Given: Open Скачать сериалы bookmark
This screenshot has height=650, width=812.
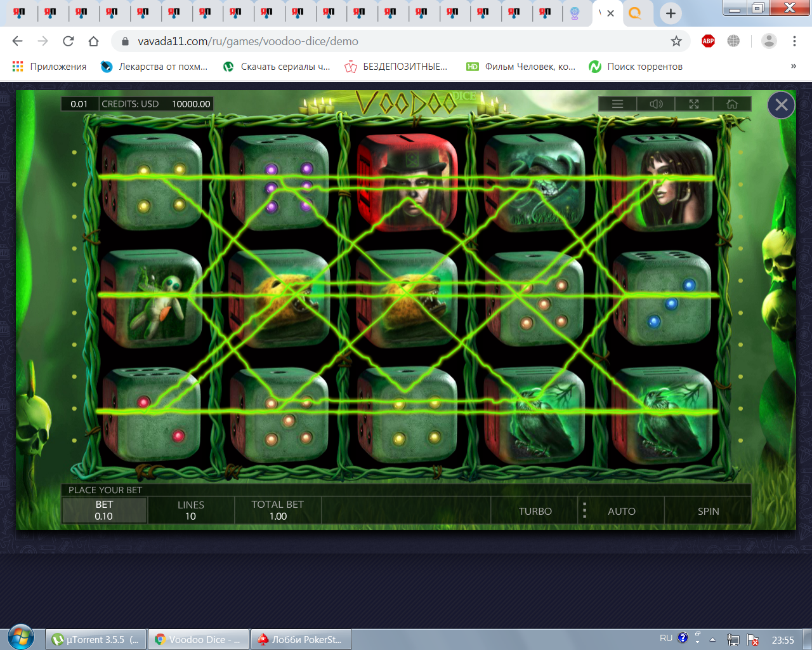Looking at the screenshot, I should (277, 67).
